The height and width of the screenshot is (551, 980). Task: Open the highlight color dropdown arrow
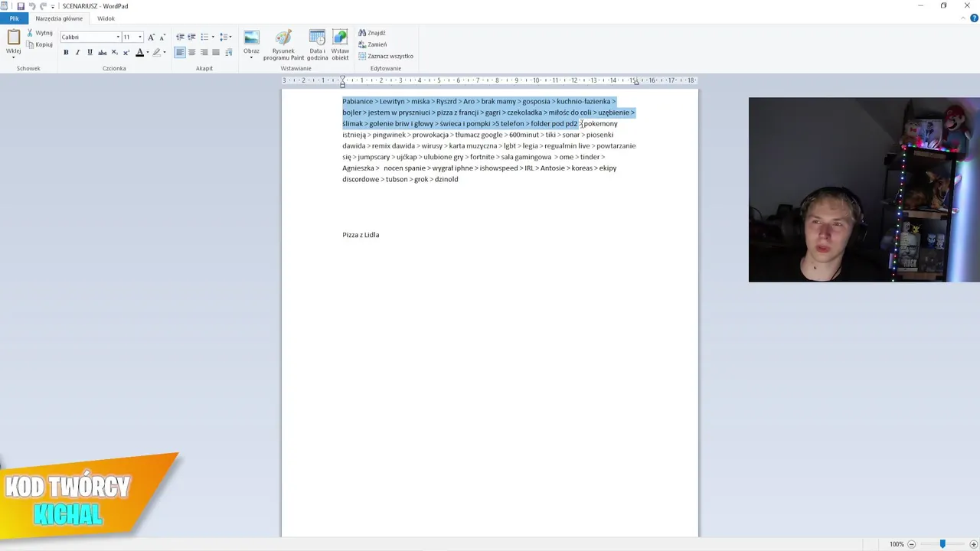(165, 53)
